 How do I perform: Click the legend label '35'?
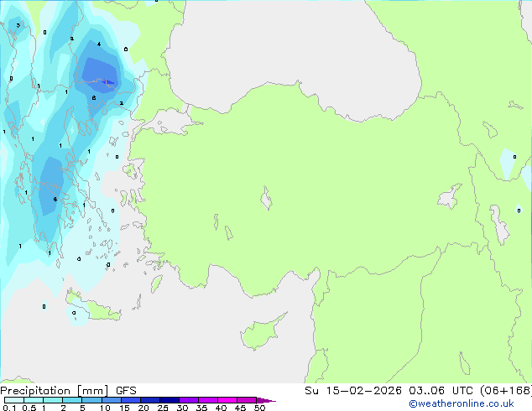pyautogui.click(x=201, y=408)
